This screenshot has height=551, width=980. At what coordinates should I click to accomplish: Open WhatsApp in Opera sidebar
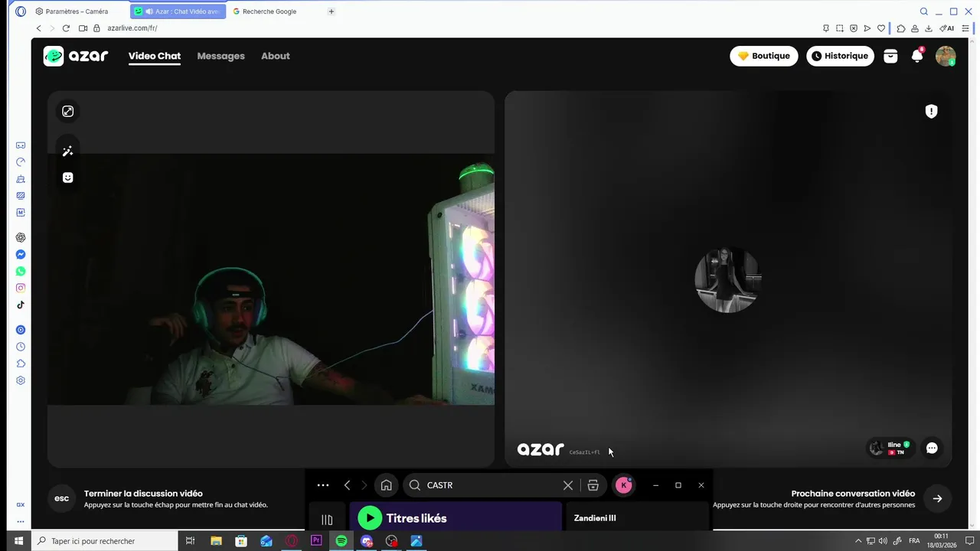pyautogui.click(x=21, y=272)
